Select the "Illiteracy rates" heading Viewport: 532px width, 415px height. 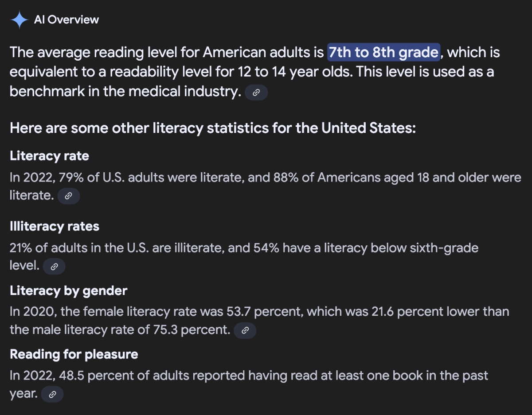[x=55, y=226]
